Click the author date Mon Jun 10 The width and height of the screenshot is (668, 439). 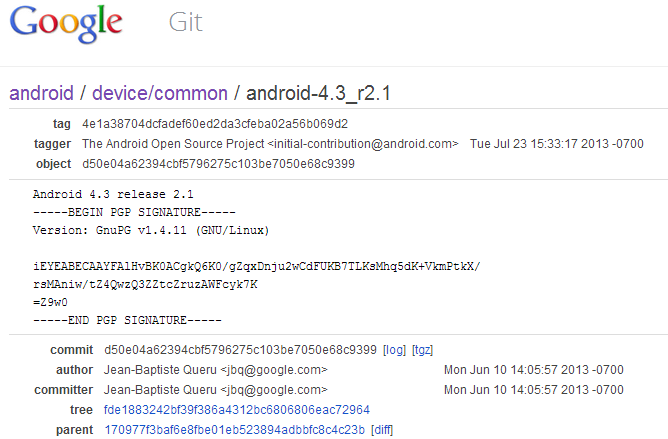tap(534, 370)
